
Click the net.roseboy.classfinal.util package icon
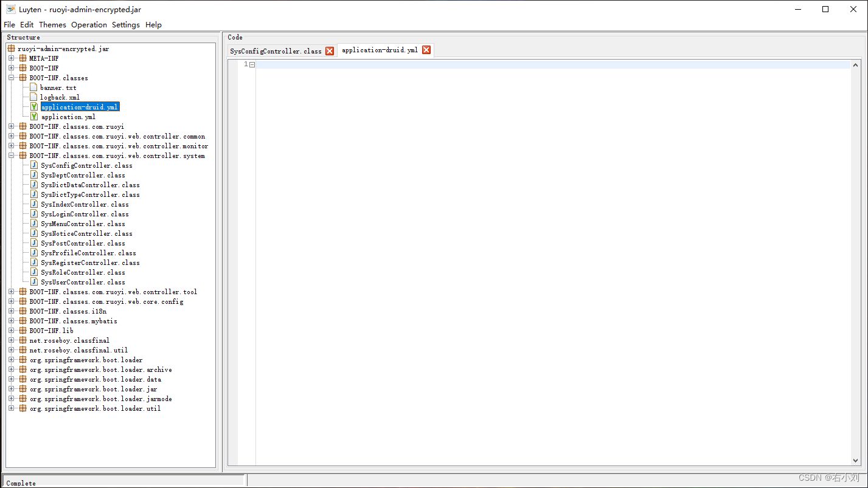click(23, 350)
